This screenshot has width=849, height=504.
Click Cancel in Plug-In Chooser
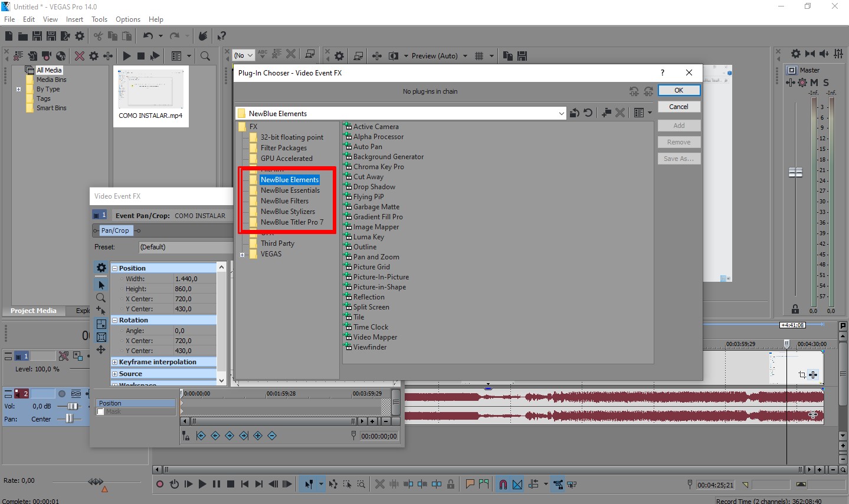point(678,107)
